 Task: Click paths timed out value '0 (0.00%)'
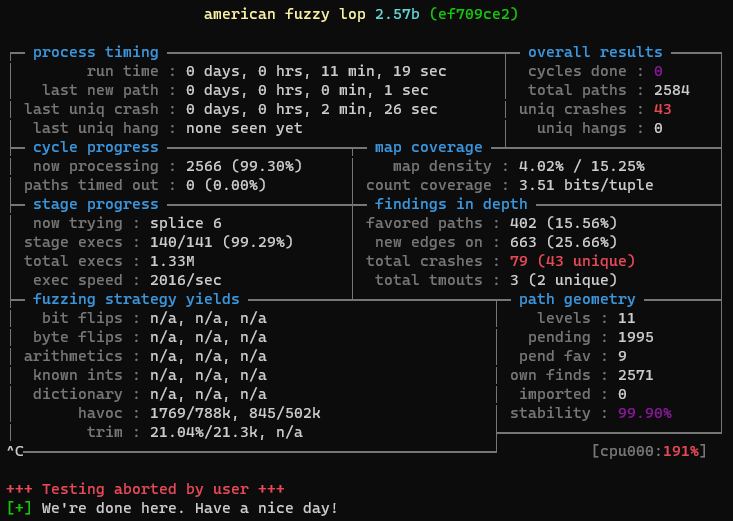click(226, 185)
